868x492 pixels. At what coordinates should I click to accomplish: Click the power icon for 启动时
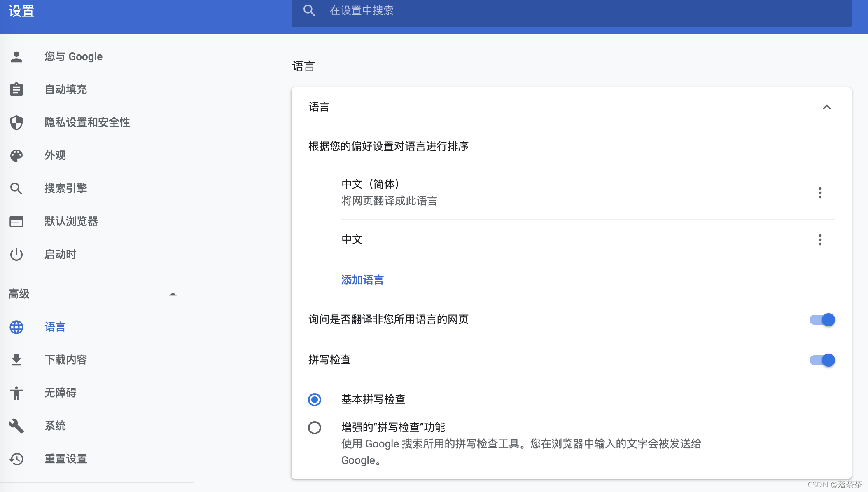(16, 254)
